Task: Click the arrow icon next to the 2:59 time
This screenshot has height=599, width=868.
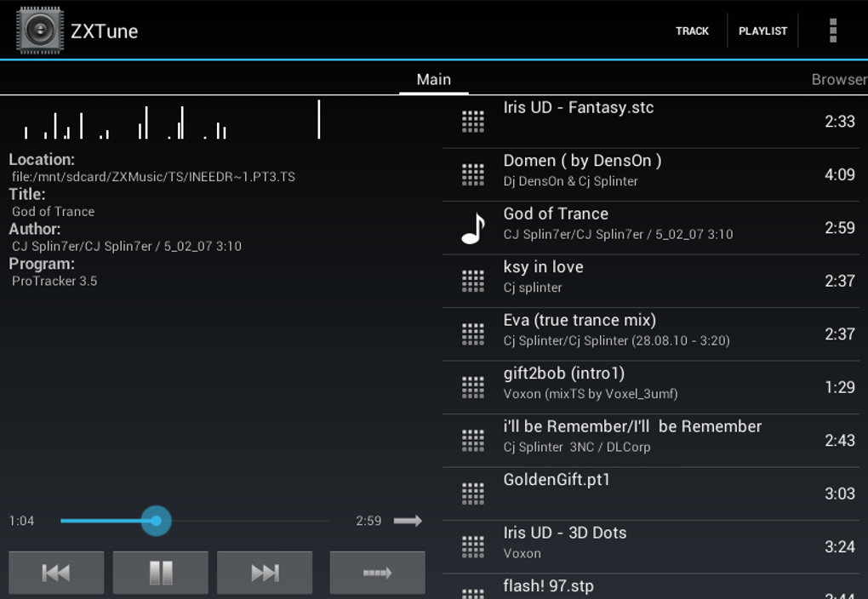Action: click(408, 521)
